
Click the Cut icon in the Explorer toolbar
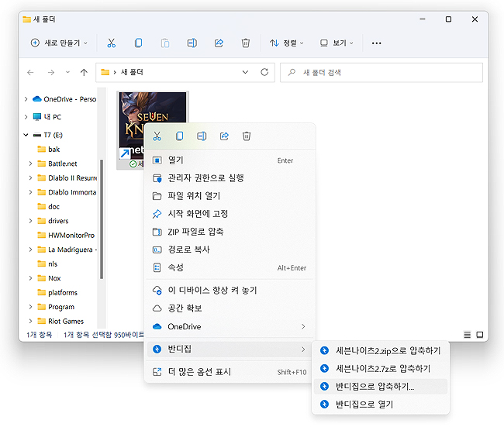tap(111, 43)
